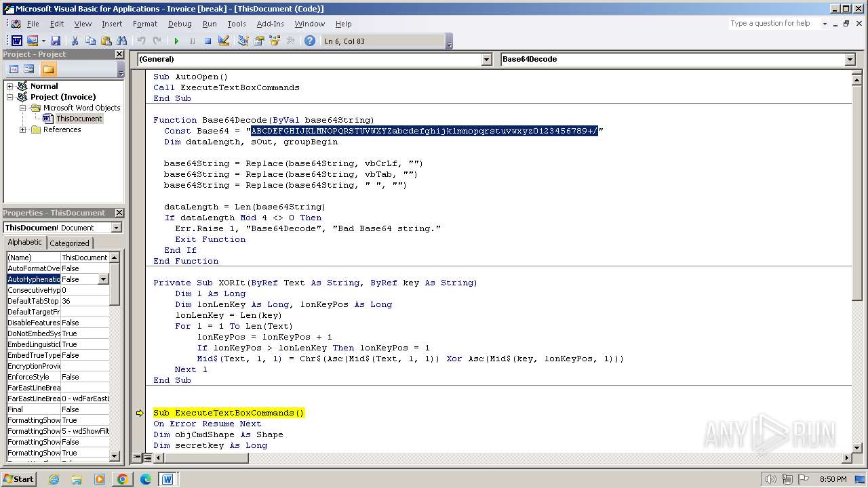Open the Tools menu

tap(237, 24)
